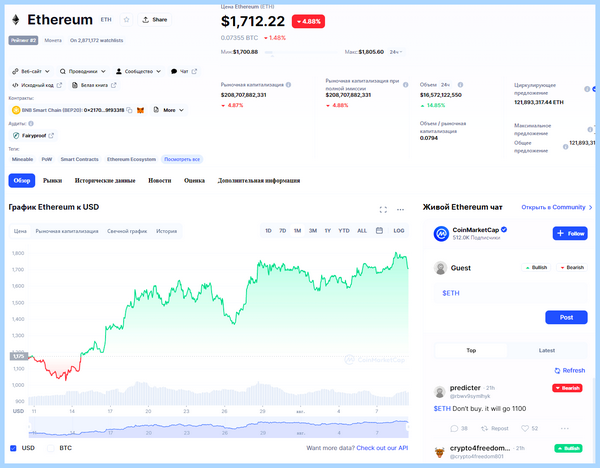Switch to the Рынки tab
600x468 pixels.
coord(52,181)
